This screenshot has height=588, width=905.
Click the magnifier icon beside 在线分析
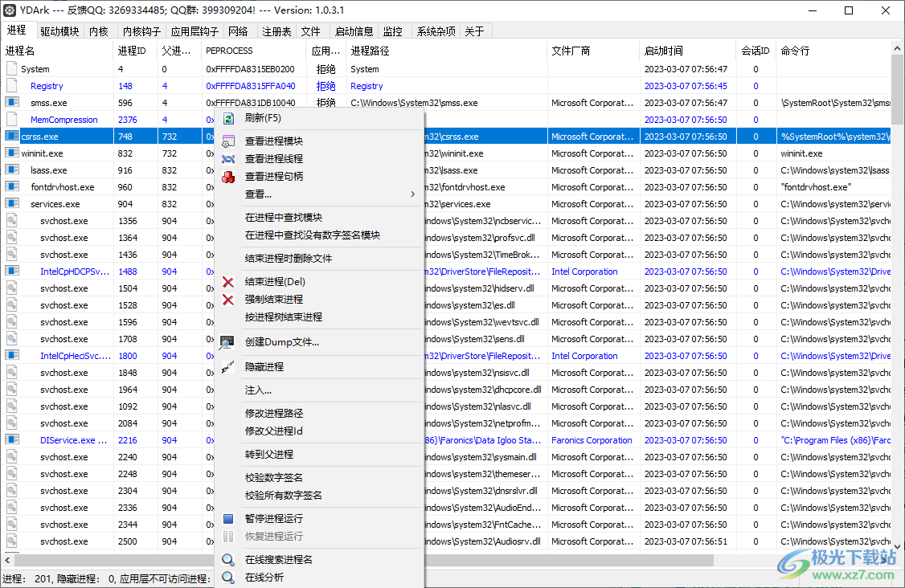click(228, 578)
